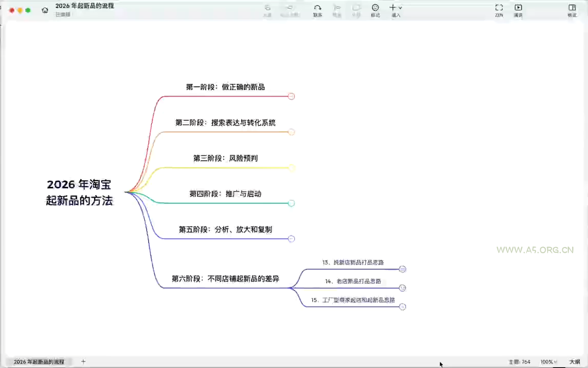Select subtopic 13、纯新店新品打品思路

(353, 262)
